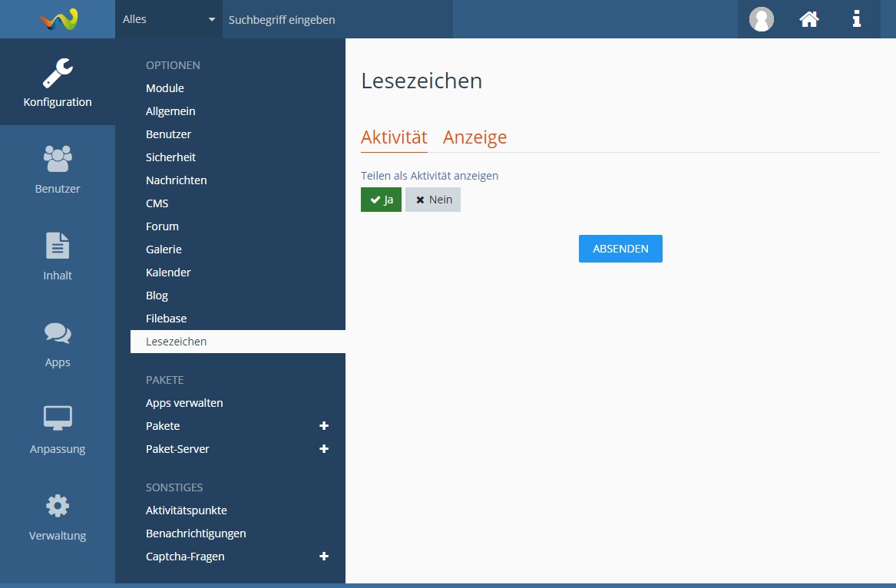Open the Inhalt document icon
Screen dimensions: 896x588
(58, 246)
